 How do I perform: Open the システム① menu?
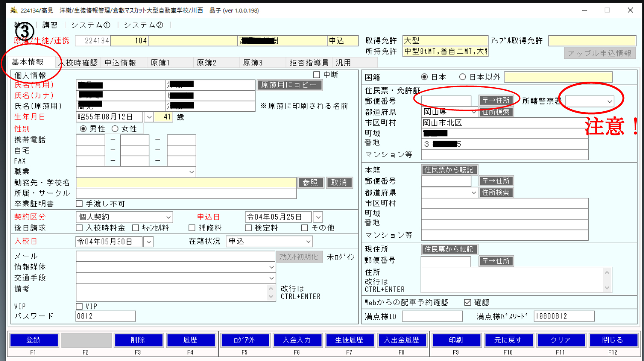91,25
